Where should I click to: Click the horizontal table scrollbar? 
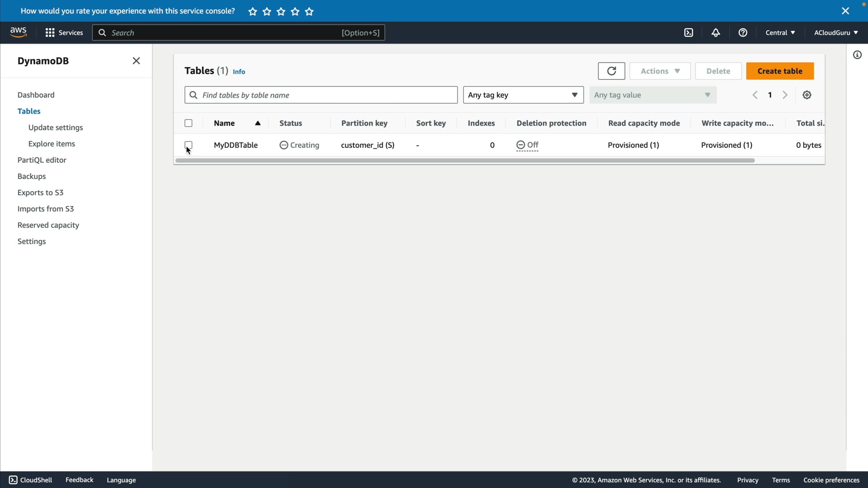pos(465,160)
